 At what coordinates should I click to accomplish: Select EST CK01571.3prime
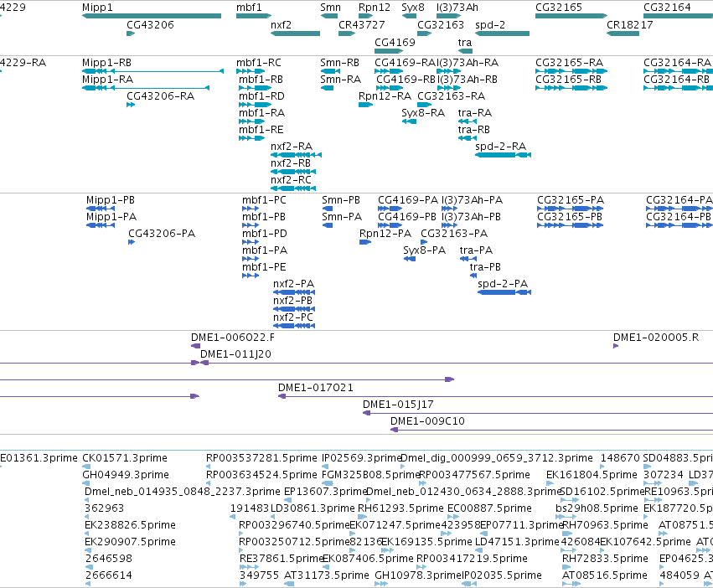[125, 458]
